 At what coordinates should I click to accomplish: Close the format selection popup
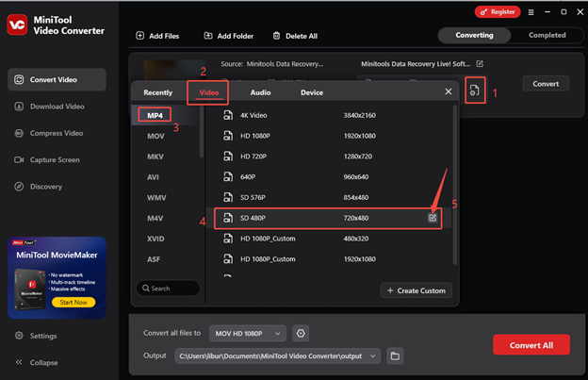449,91
